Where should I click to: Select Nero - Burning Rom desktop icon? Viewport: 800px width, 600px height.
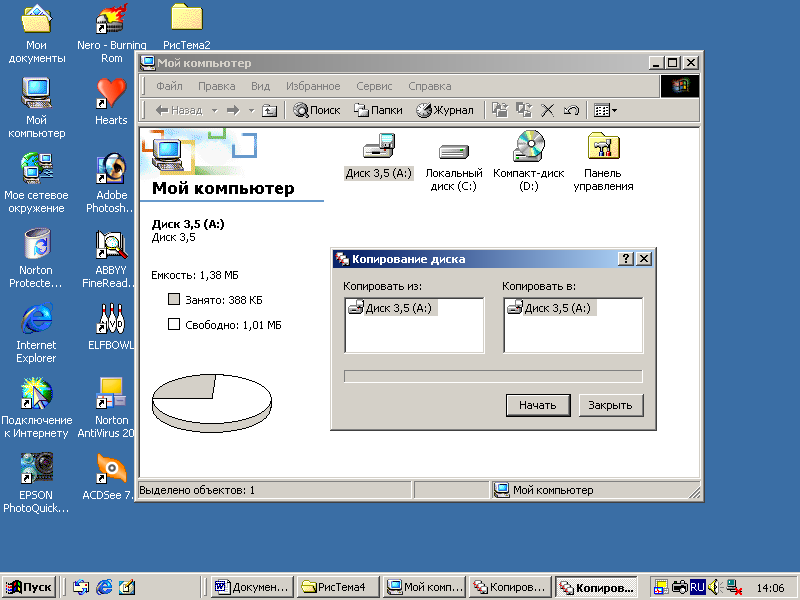pos(111,34)
